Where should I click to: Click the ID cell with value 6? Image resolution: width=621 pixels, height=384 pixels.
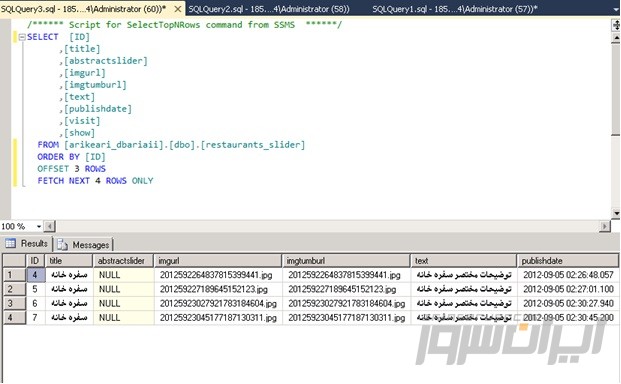[x=35, y=303]
